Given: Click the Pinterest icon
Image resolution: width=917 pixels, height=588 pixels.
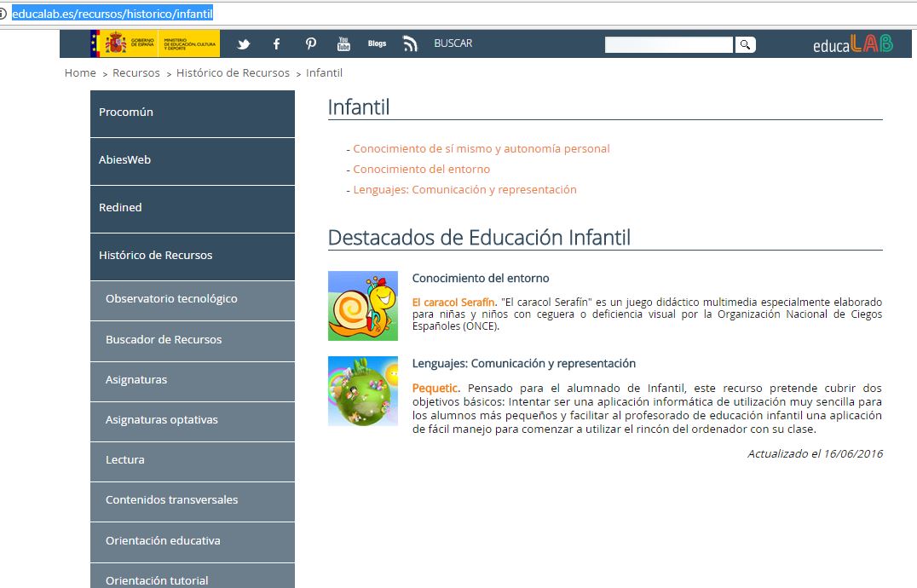Looking at the screenshot, I should pyautogui.click(x=311, y=44).
